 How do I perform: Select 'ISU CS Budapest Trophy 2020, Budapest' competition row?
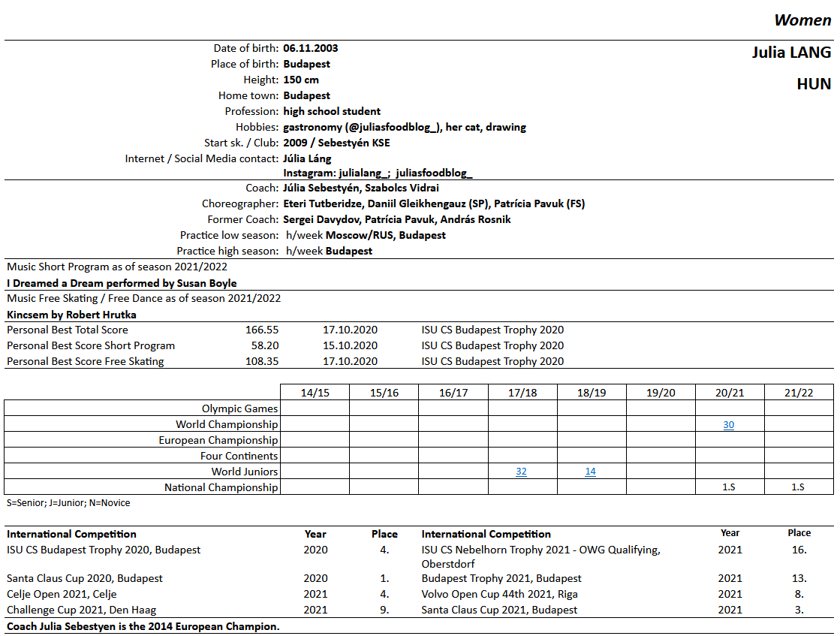tap(104, 550)
